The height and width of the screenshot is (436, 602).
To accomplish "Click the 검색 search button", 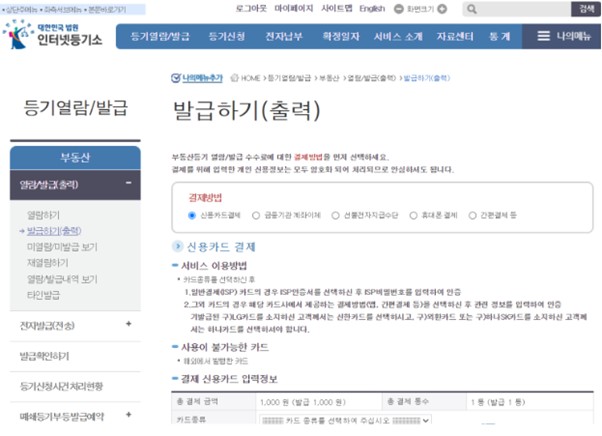I will coord(586,9).
